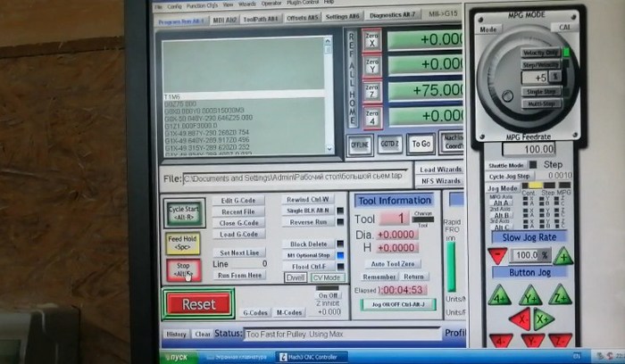Switch to Settings Alt6 tab
Screen dimensions: 625x364
(x=342, y=17)
